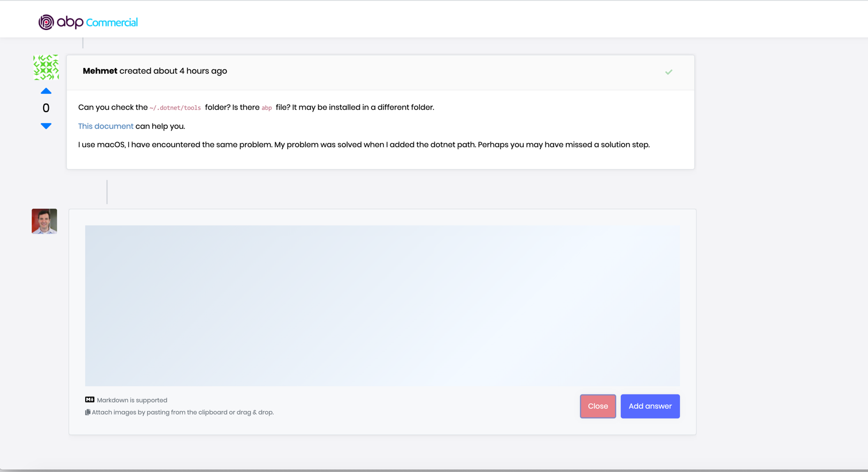Open the "This document" link
Screen dimensions: 868x472
(106, 126)
